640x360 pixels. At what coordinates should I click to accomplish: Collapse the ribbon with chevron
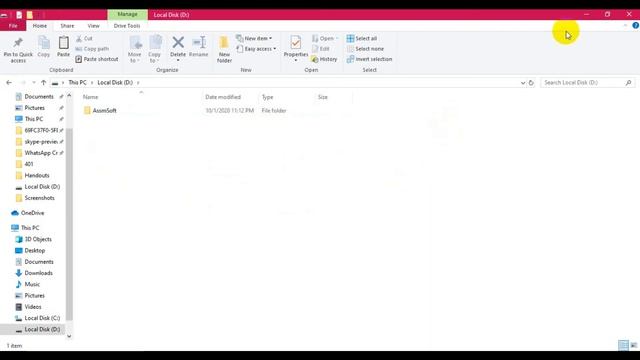point(625,26)
